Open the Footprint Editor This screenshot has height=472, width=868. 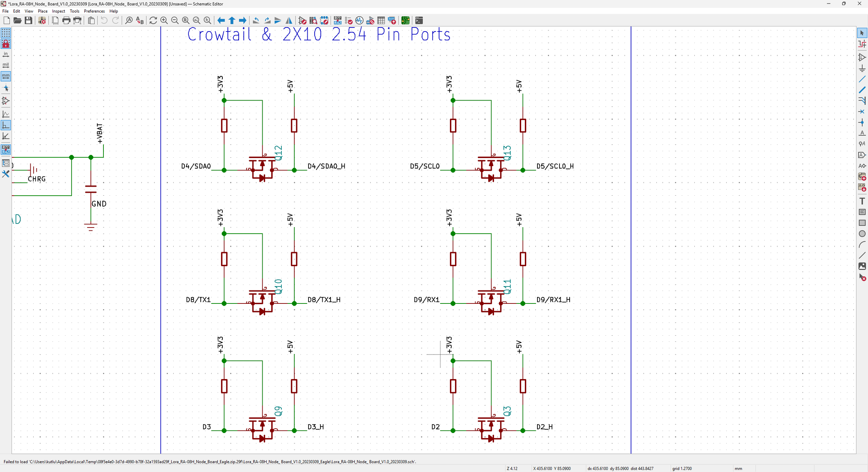324,21
